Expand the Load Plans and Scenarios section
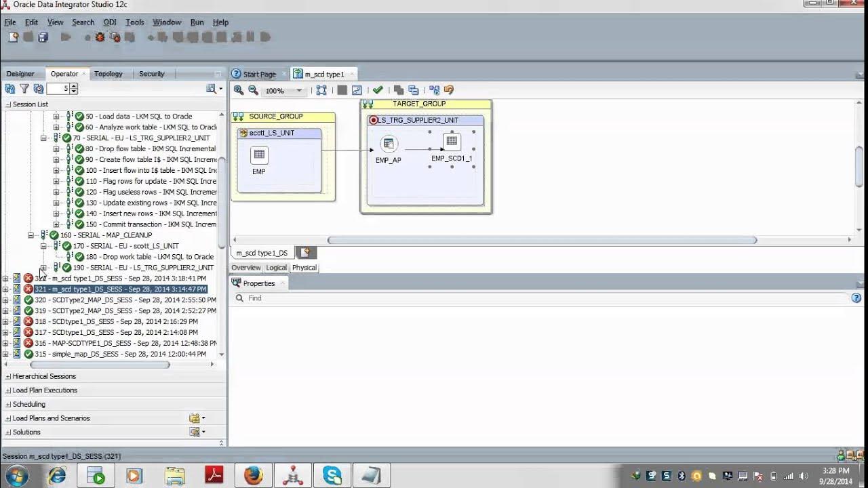Viewport: 868px width, 488px height. [8, 418]
